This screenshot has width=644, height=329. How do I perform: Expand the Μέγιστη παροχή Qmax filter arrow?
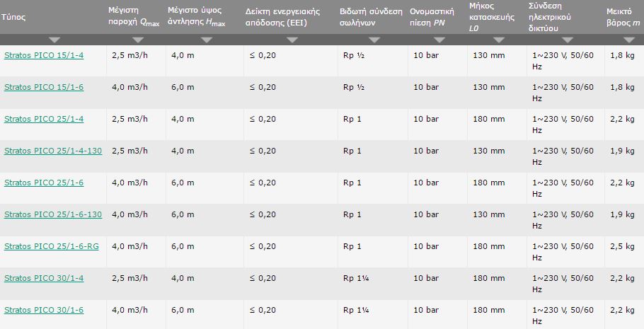138,40
